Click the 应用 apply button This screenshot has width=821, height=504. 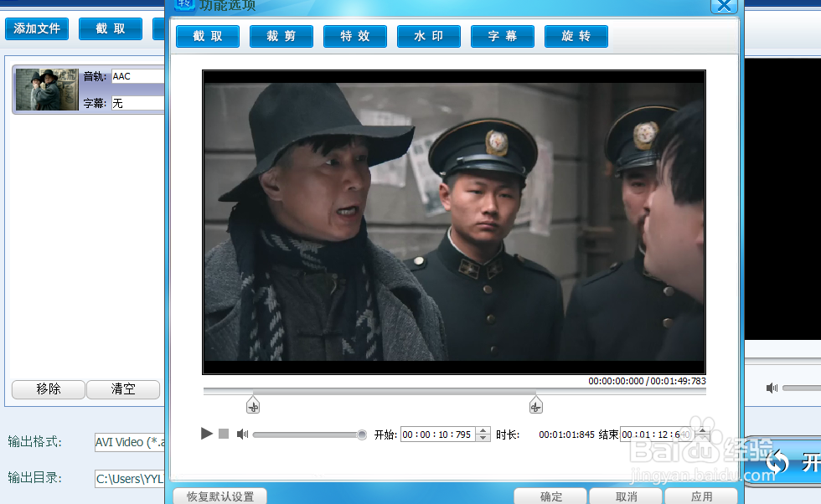(x=702, y=496)
